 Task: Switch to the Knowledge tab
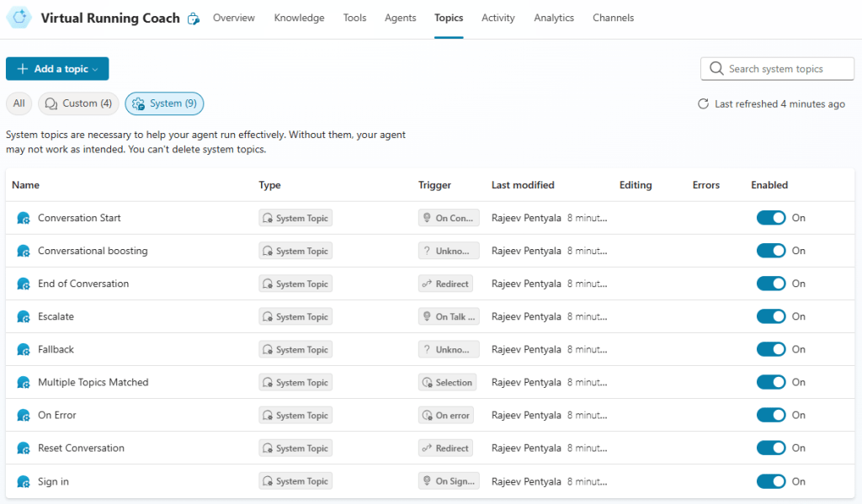[299, 18]
